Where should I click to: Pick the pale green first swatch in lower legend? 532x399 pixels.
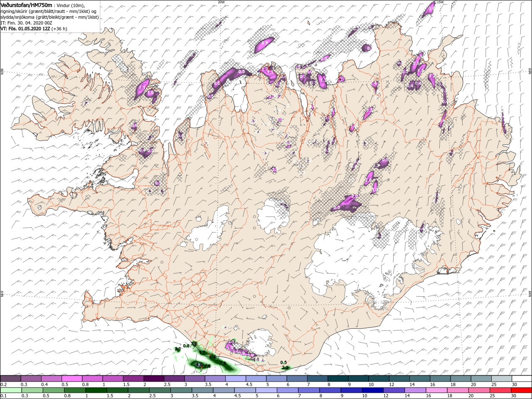click(11, 390)
